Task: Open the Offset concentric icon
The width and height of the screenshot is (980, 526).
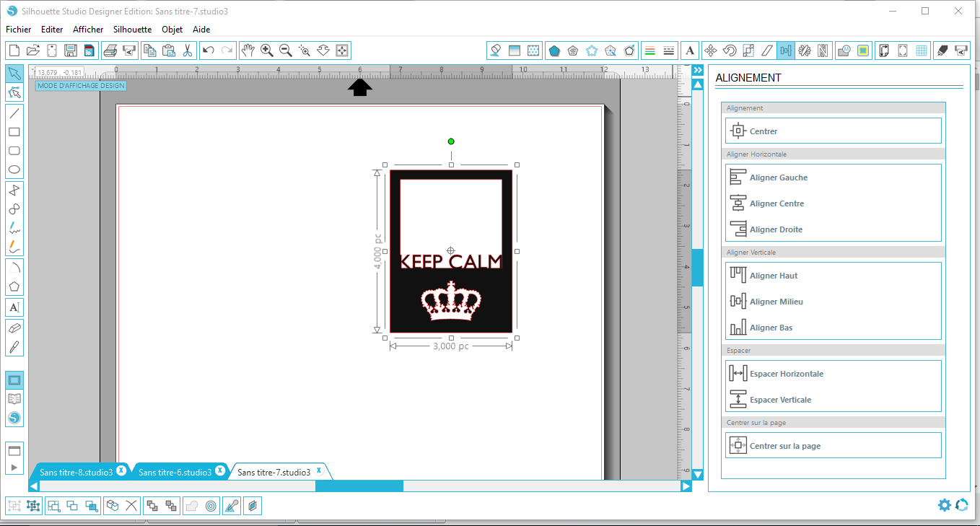Action: point(211,506)
